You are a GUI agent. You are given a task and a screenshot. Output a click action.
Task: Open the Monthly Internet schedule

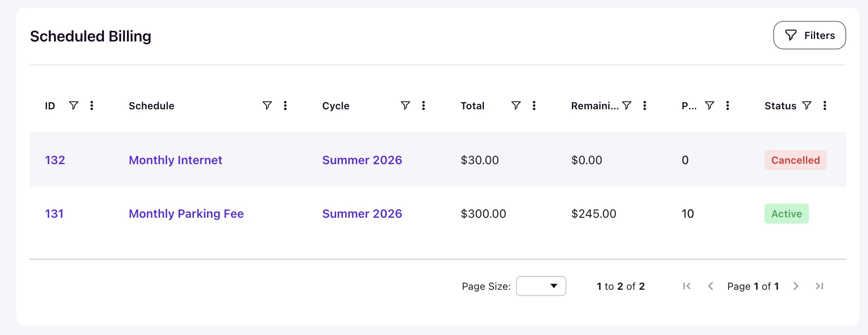[x=176, y=160]
